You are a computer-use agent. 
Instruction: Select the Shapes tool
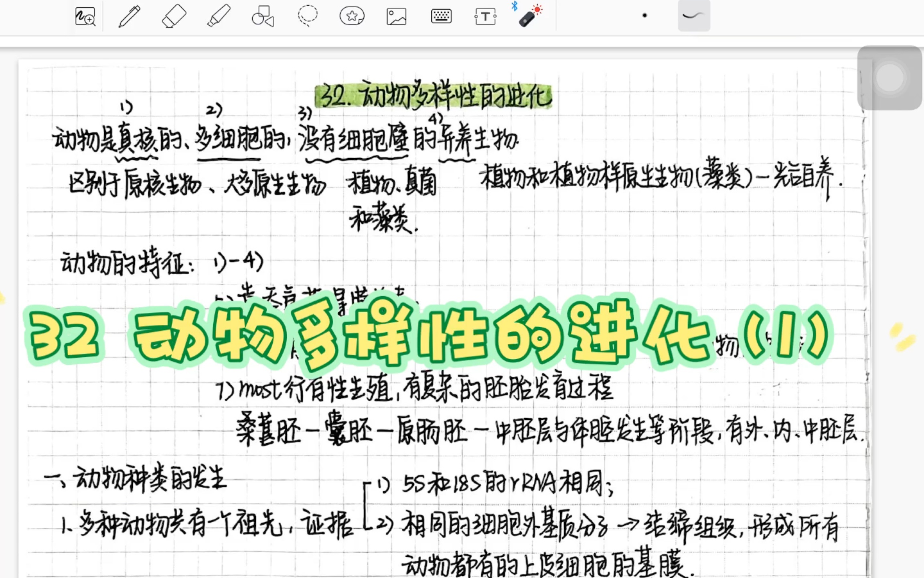tap(263, 16)
